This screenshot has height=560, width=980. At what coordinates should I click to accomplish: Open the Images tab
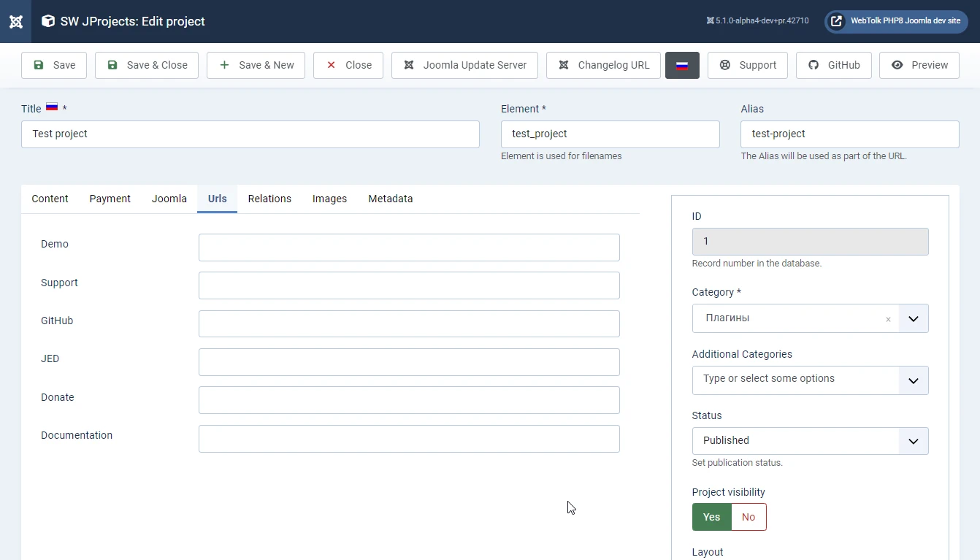coord(329,199)
